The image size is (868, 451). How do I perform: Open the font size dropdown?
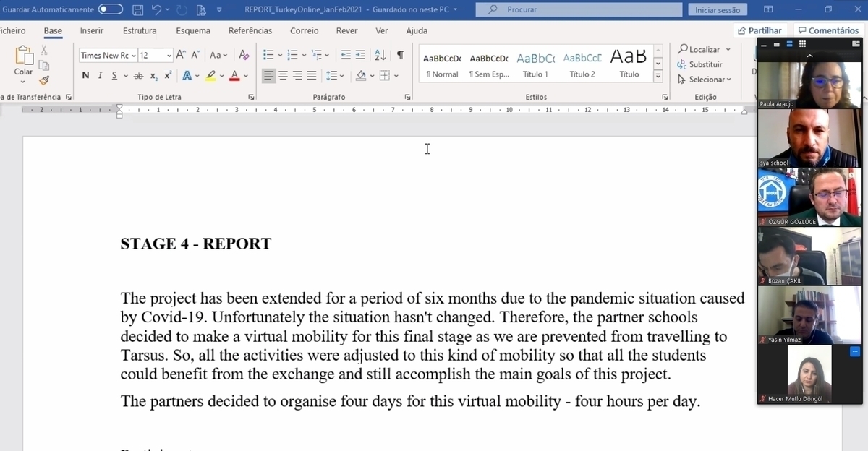tap(169, 56)
